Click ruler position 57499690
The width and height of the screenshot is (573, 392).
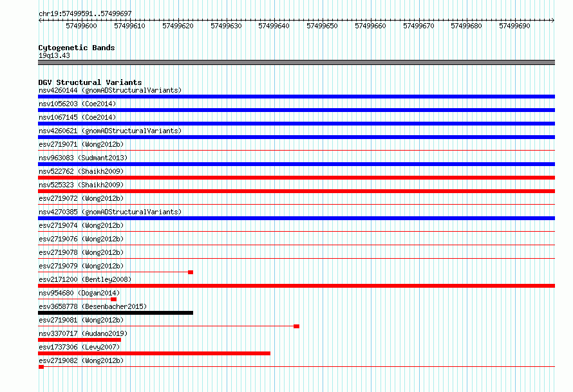515,26
